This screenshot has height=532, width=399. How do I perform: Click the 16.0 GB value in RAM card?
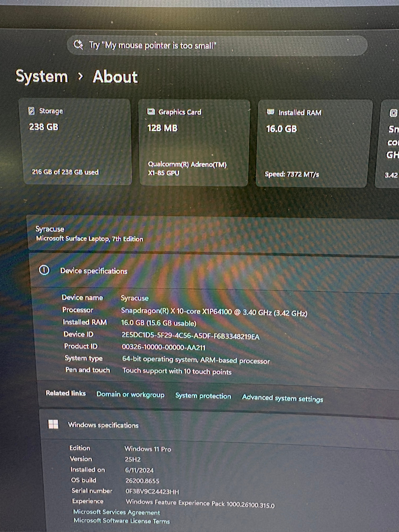[281, 129]
